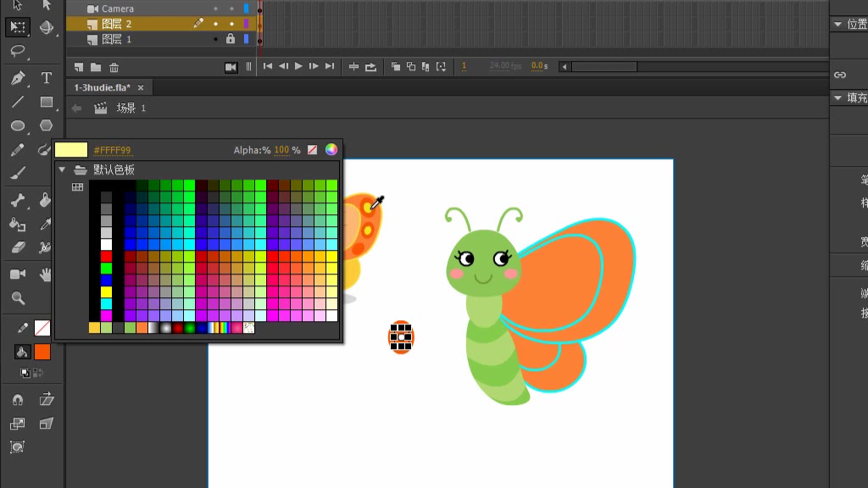This screenshot has width=868, height=488.
Task: Collapse the 默认色板 swatch folder
Action: 62,169
